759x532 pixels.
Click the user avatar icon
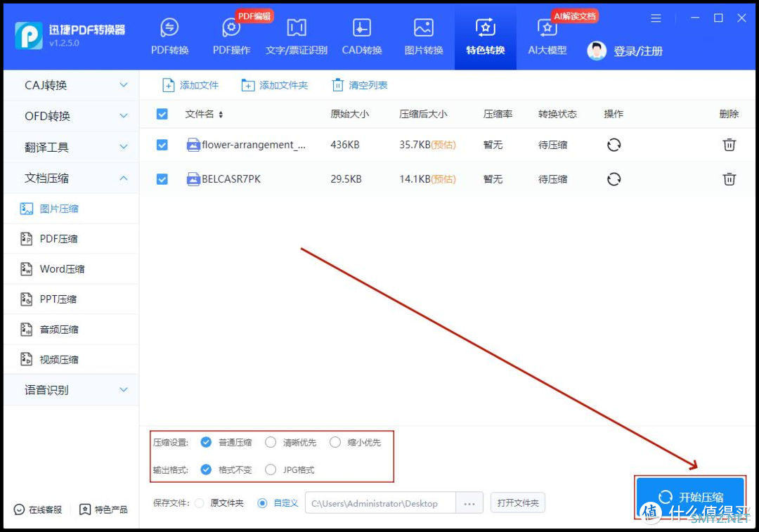[597, 51]
